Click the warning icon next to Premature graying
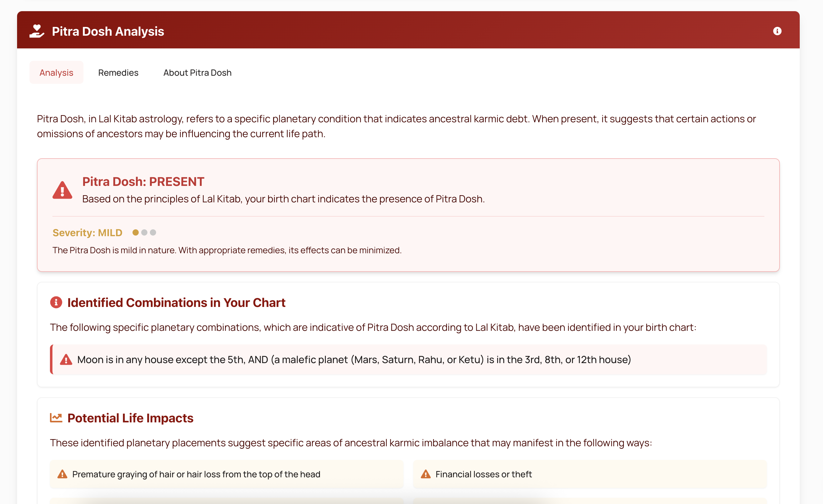This screenshot has width=823, height=504. pos(62,474)
